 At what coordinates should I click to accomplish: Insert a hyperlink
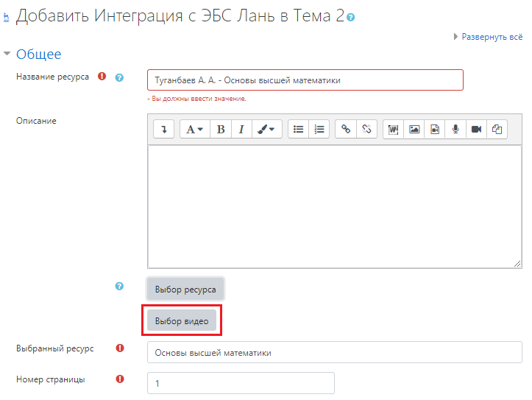point(346,129)
